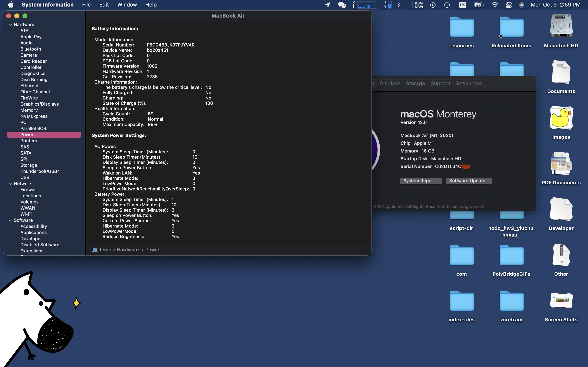Collapse the Hardware section in sidebar
The height and width of the screenshot is (367, 588).
pos(10,25)
